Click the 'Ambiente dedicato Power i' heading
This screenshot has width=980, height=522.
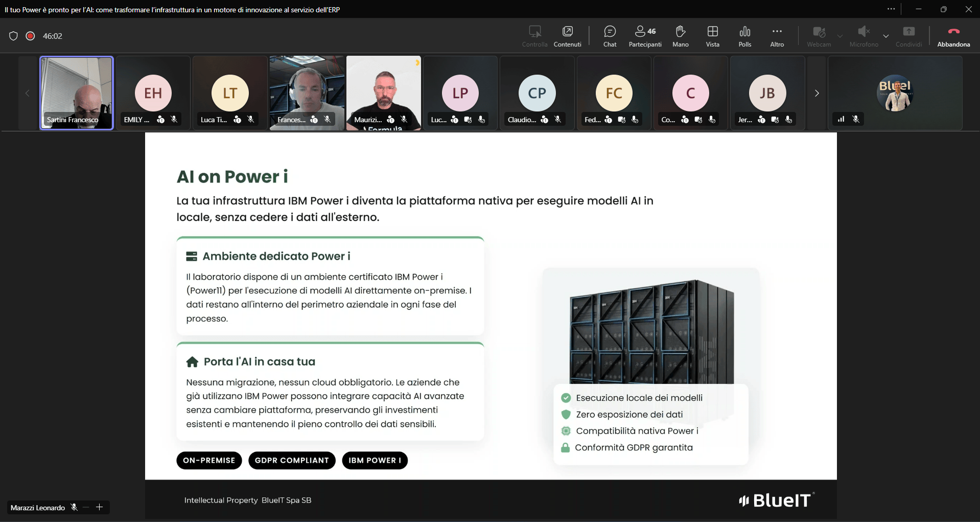[x=276, y=256]
